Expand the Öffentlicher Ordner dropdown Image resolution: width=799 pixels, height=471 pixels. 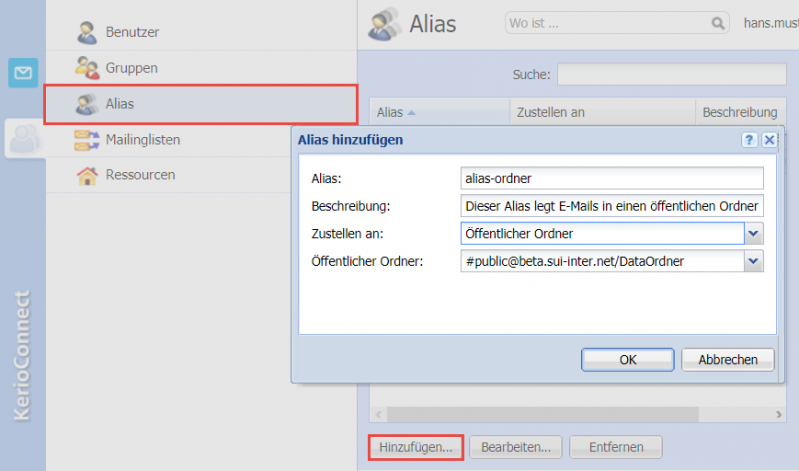click(754, 261)
